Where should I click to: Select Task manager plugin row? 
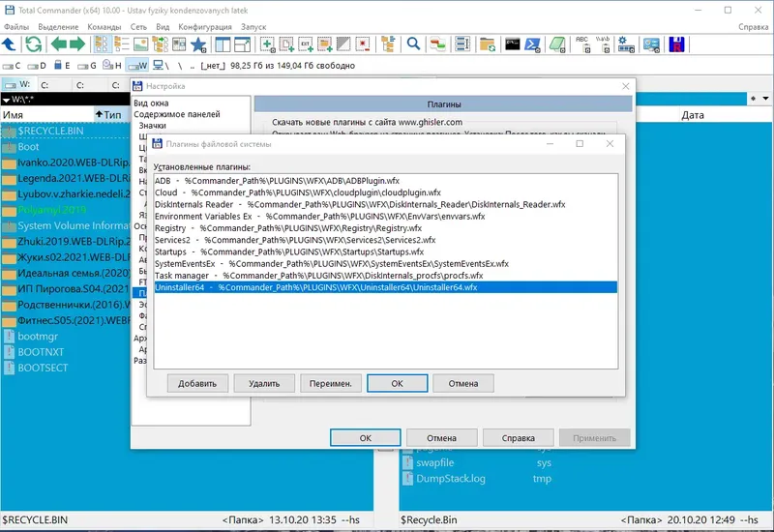[x=385, y=276]
